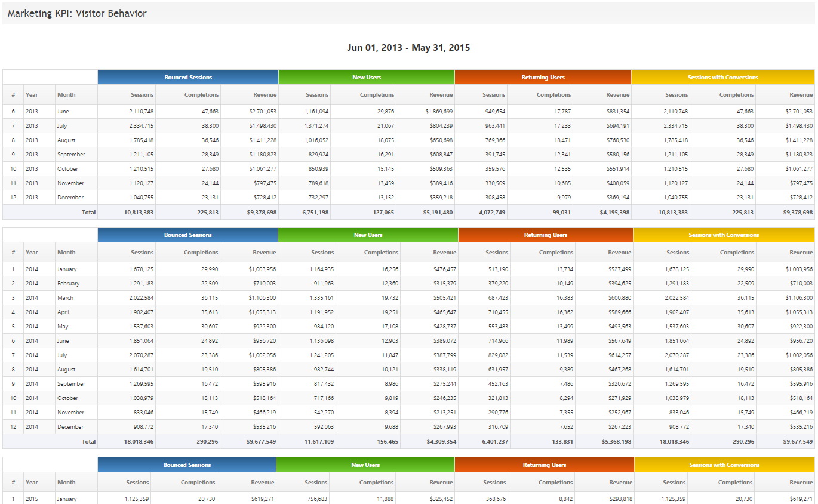Click the # column header in 2015 table
Image resolution: width=818 pixels, height=504 pixels.
pos(13,483)
